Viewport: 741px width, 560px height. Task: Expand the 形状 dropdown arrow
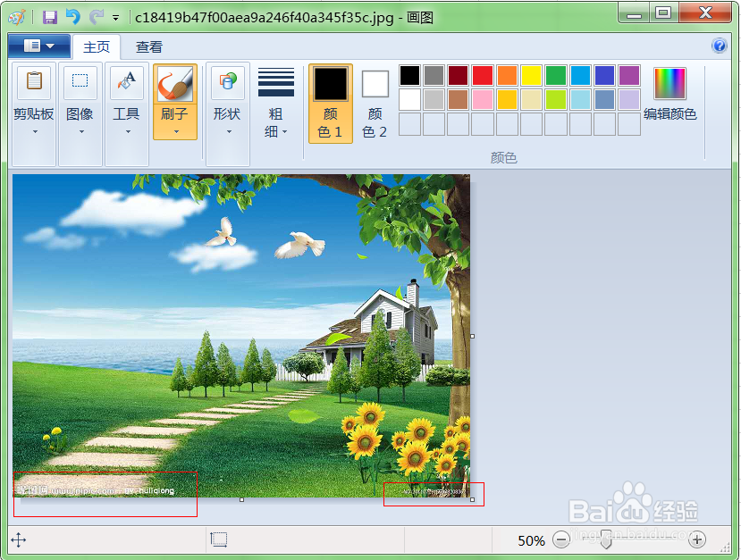229,131
